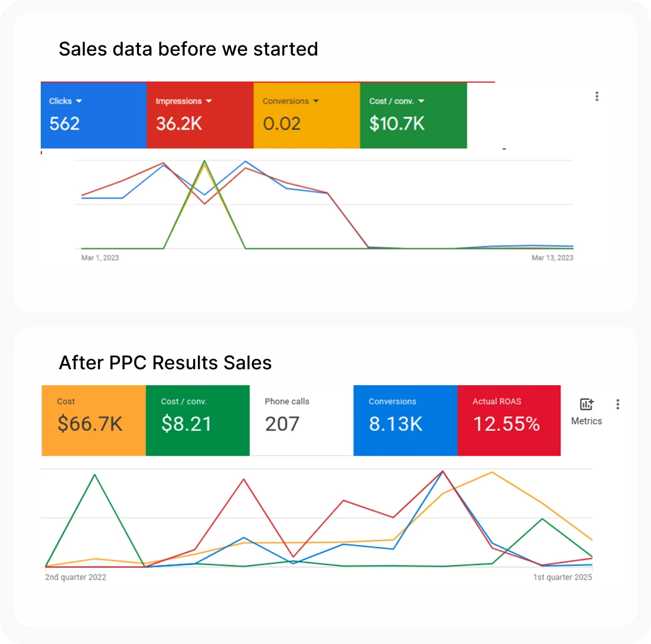Screen dimensions: 651x644
Task: Click the Sales data before we started heading
Action: pos(188,49)
